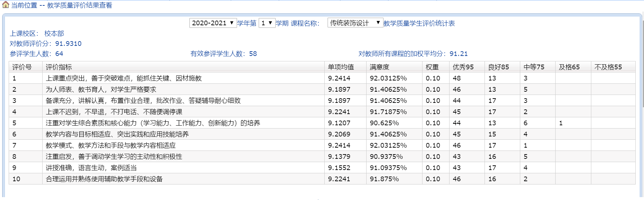Click the home icon beside 当前位置

5,5
